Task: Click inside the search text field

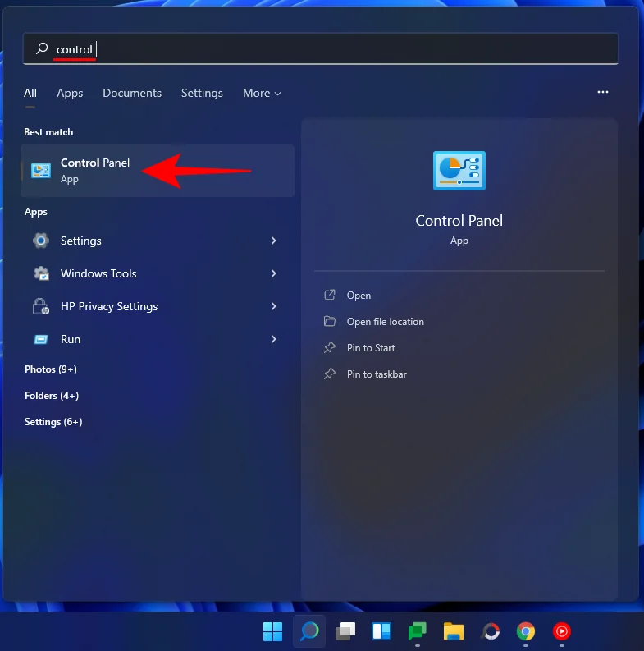Action: click(x=320, y=48)
